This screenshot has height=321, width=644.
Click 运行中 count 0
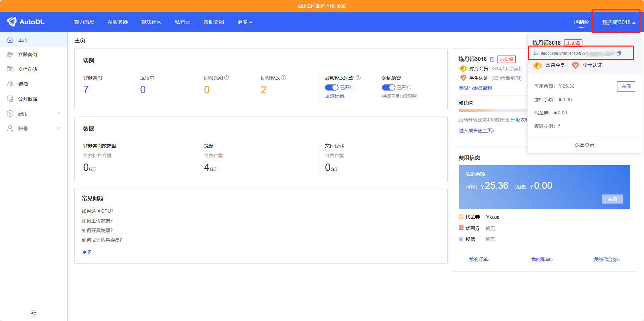[x=143, y=90]
